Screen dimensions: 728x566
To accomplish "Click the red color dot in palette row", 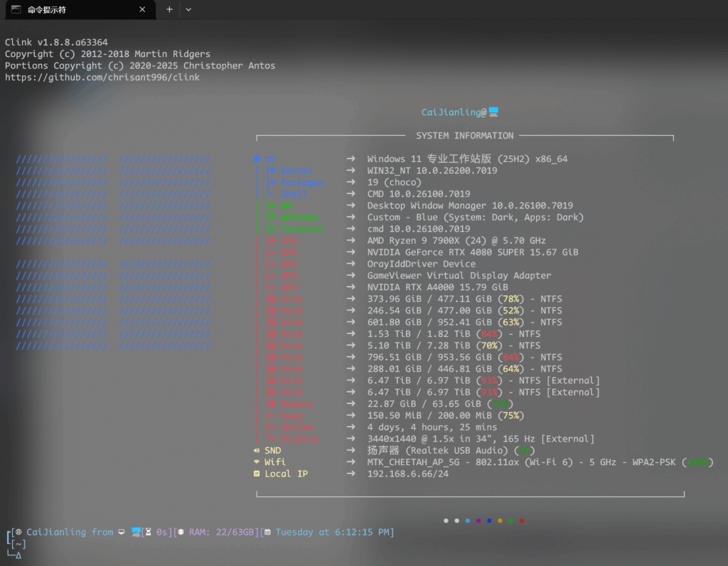I will pos(522,520).
